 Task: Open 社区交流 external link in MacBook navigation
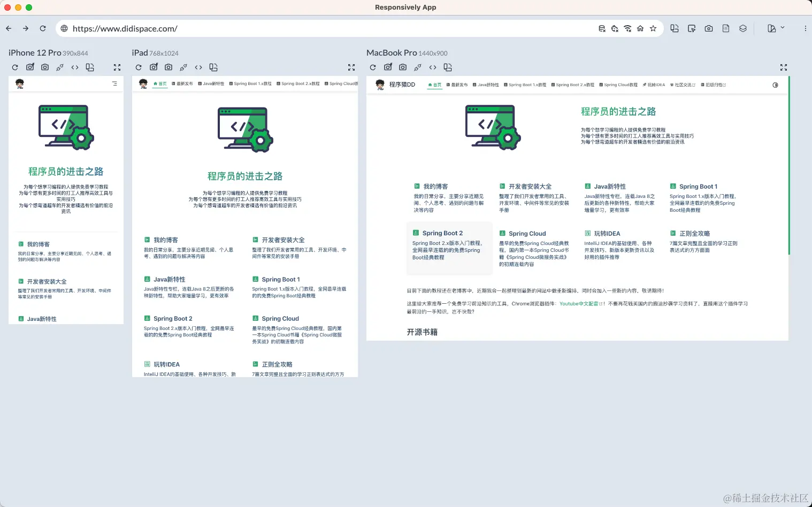(x=683, y=85)
